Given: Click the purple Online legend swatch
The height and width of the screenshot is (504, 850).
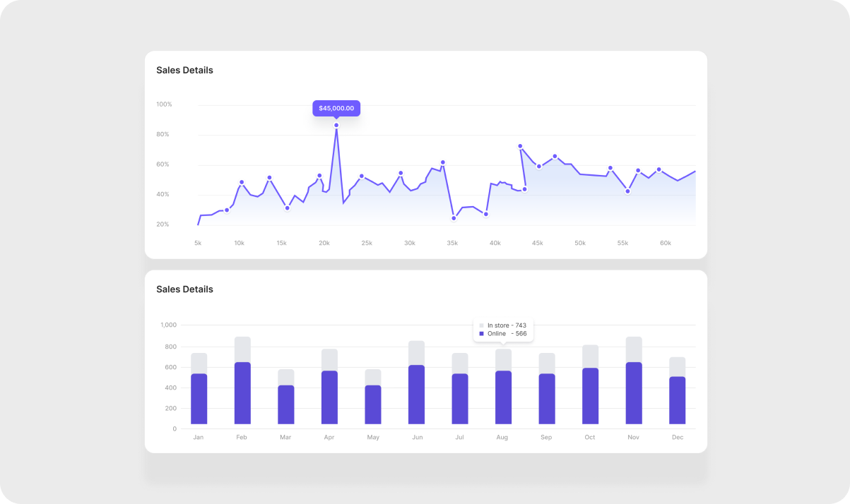Looking at the screenshot, I should pos(482,334).
